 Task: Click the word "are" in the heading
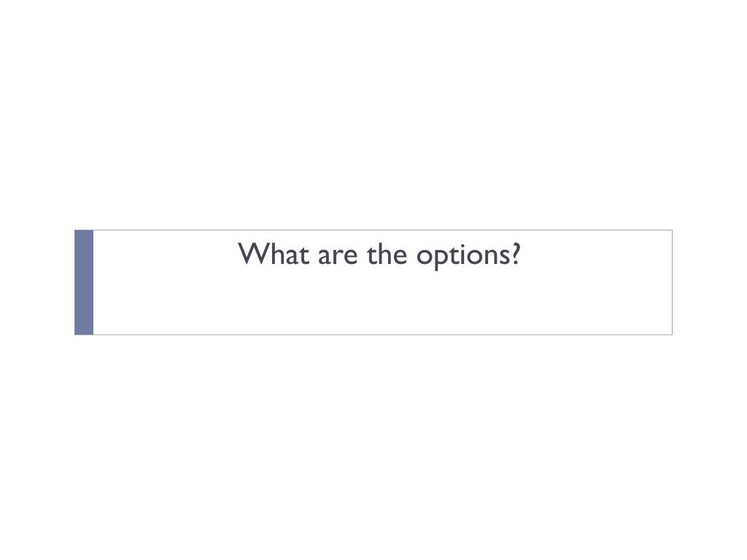[338, 256]
